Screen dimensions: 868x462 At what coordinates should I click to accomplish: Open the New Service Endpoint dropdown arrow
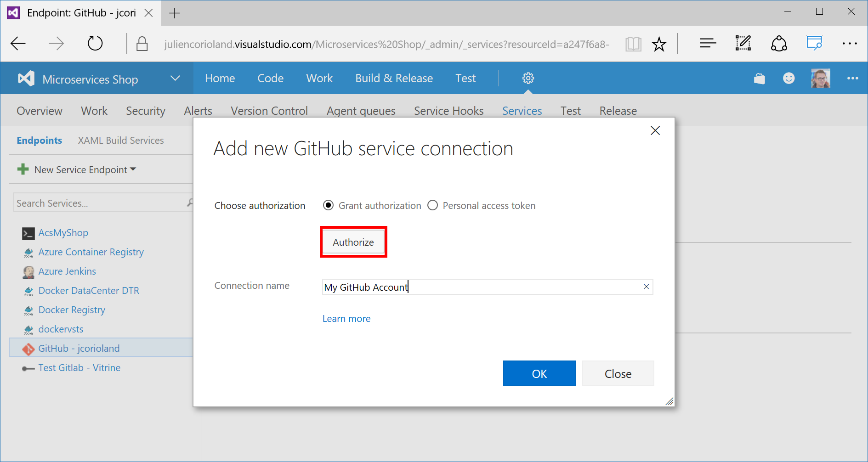tap(133, 169)
